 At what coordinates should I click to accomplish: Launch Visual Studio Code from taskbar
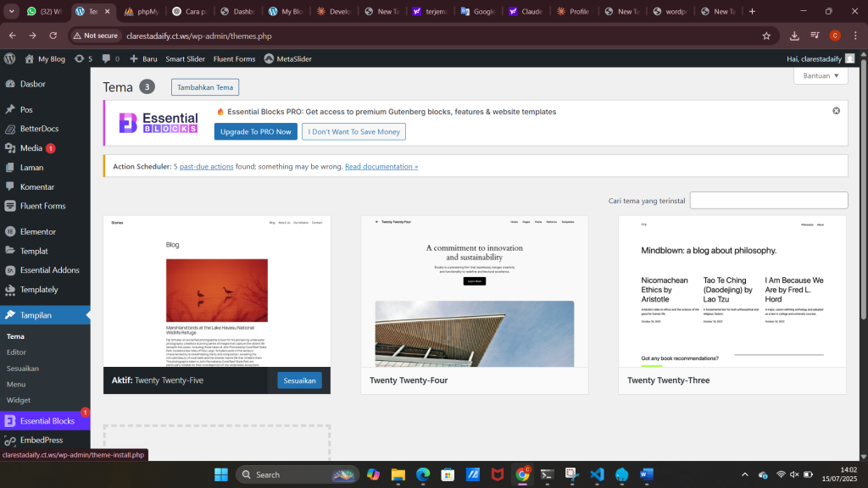tap(596, 474)
